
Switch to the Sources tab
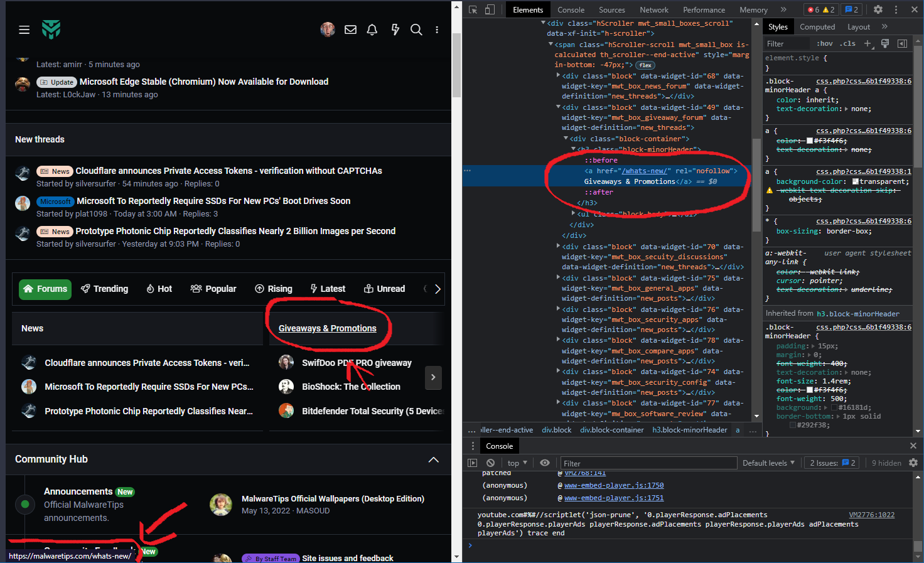pos(612,9)
